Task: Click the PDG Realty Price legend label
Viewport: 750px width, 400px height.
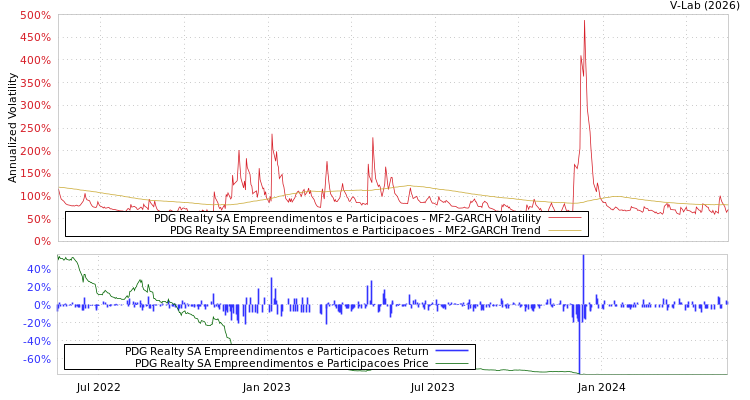Action: coord(281,363)
